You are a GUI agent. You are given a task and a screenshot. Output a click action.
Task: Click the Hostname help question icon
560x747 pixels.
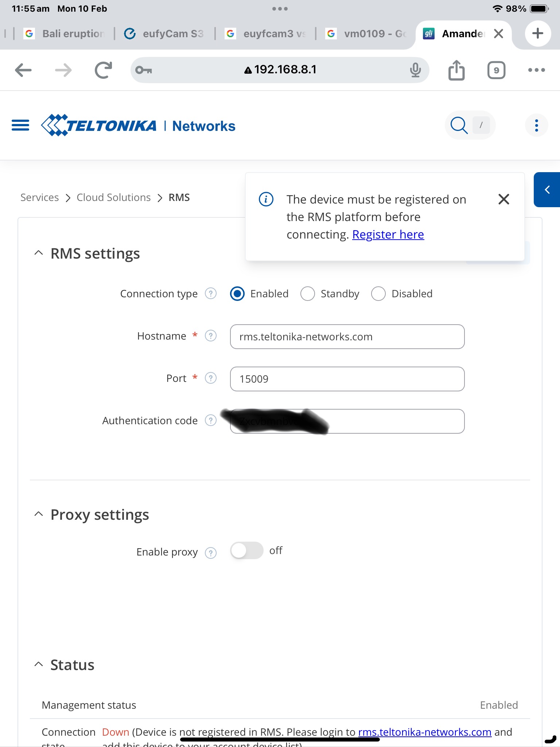click(211, 336)
